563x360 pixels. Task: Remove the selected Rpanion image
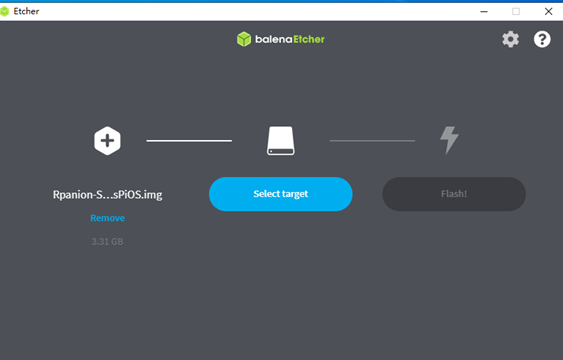pyautogui.click(x=107, y=218)
